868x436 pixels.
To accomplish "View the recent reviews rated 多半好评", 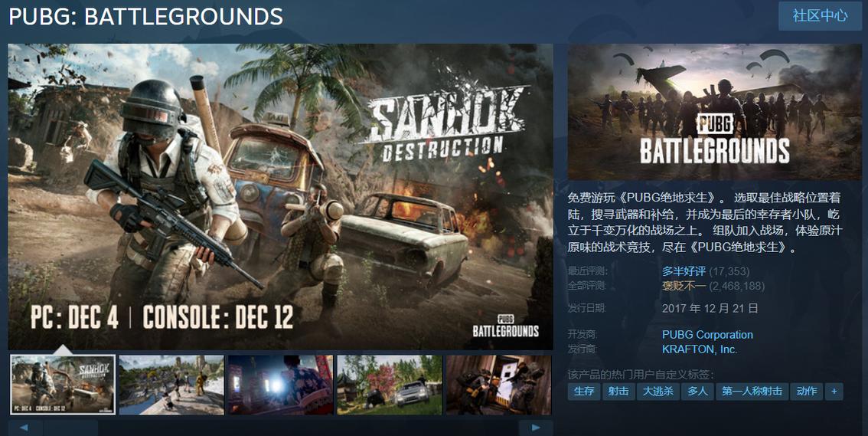I will pyautogui.click(x=684, y=271).
